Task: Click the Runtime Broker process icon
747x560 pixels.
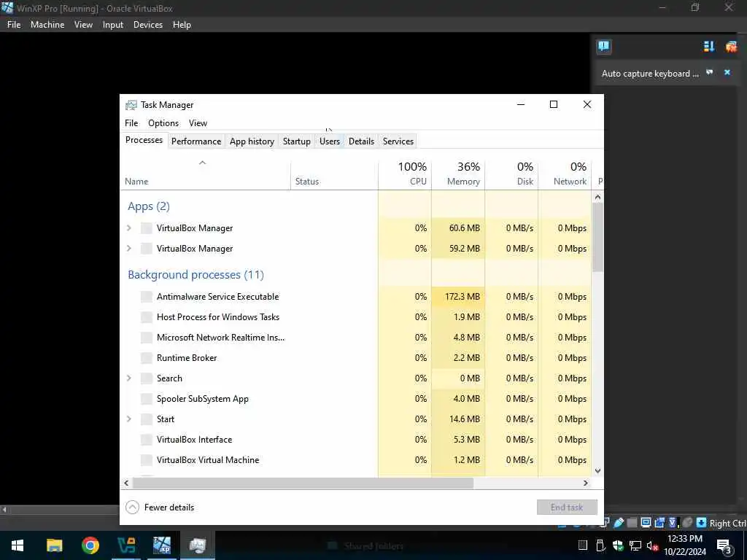Action: 146,358
